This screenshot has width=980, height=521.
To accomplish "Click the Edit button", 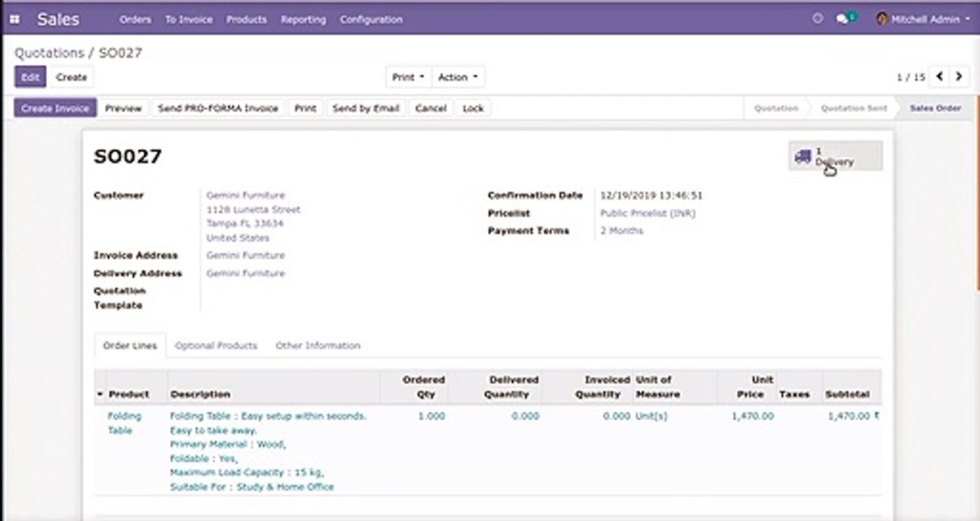I will coord(30,77).
